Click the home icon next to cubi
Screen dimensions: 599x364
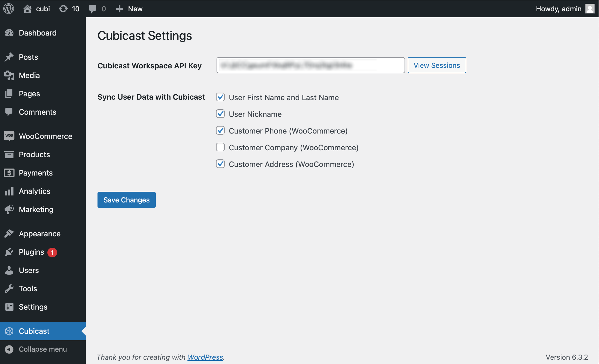point(27,9)
